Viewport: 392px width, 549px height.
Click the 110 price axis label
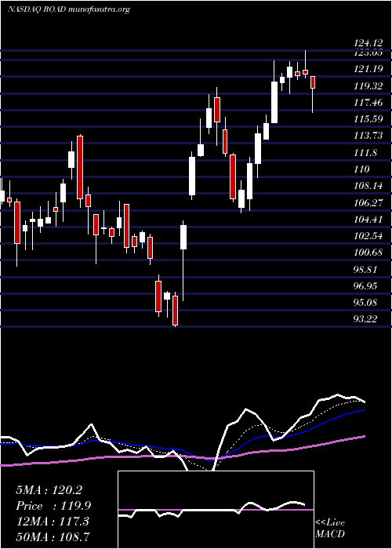coord(361,169)
